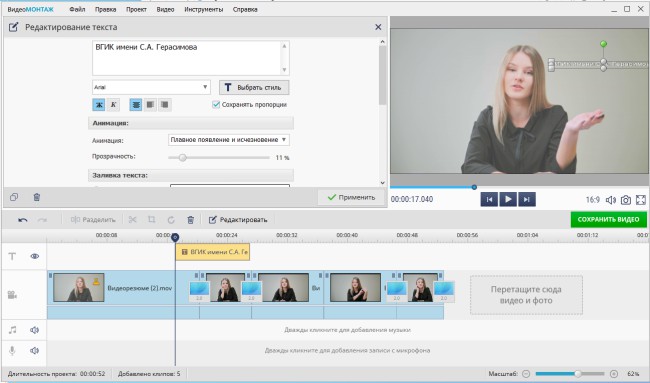This screenshot has width=650, height=383.
Task: Click the fourth clip thumbnail on timeline
Action: point(355,287)
